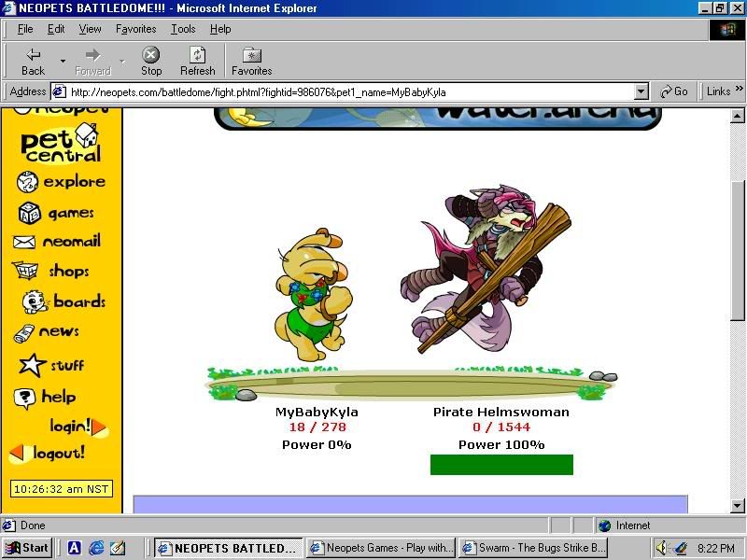Click the water arena banner

coord(437,119)
